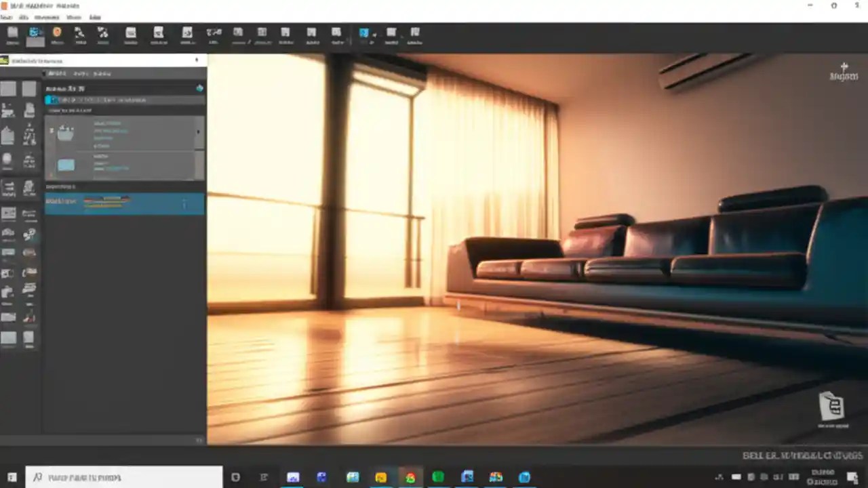This screenshot has width=868, height=488.
Task: Expand the arrow at the panel's top-right corner
Action: tap(196, 60)
